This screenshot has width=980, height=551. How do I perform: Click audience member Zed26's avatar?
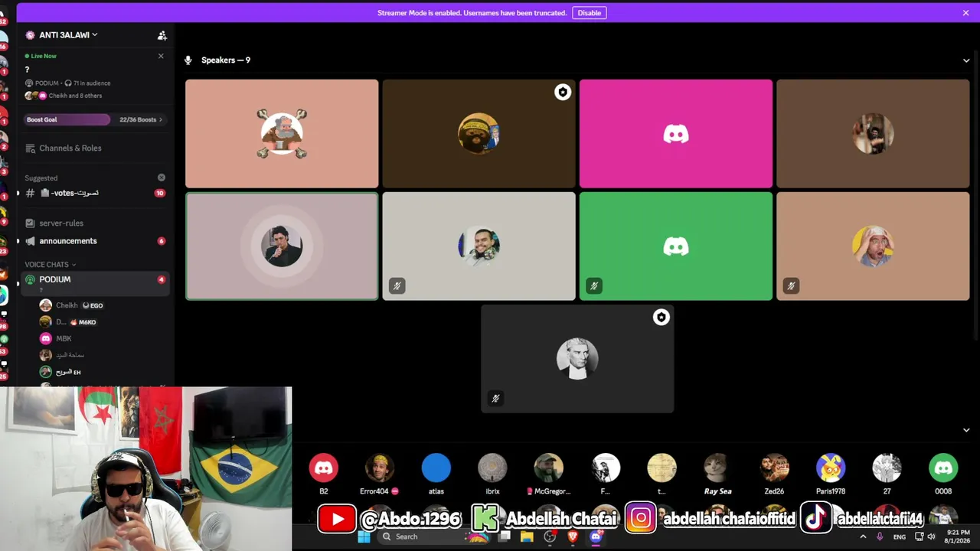pyautogui.click(x=774, y=468)
